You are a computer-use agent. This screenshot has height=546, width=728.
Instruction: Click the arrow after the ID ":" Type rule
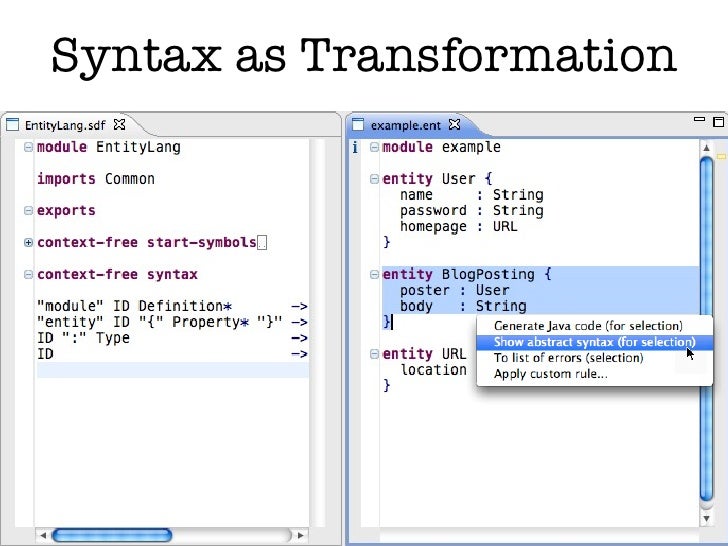(299, 338)
